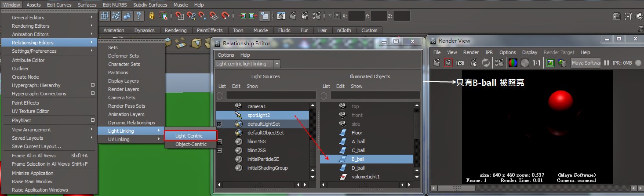
Task: Click Redo previous render in Render View
Action: point(437,63)
